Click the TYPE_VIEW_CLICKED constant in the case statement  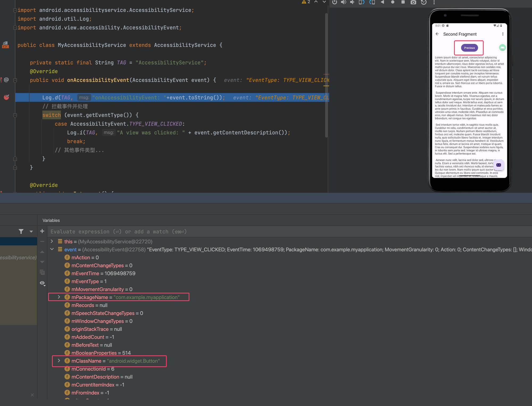click(156, 124)
